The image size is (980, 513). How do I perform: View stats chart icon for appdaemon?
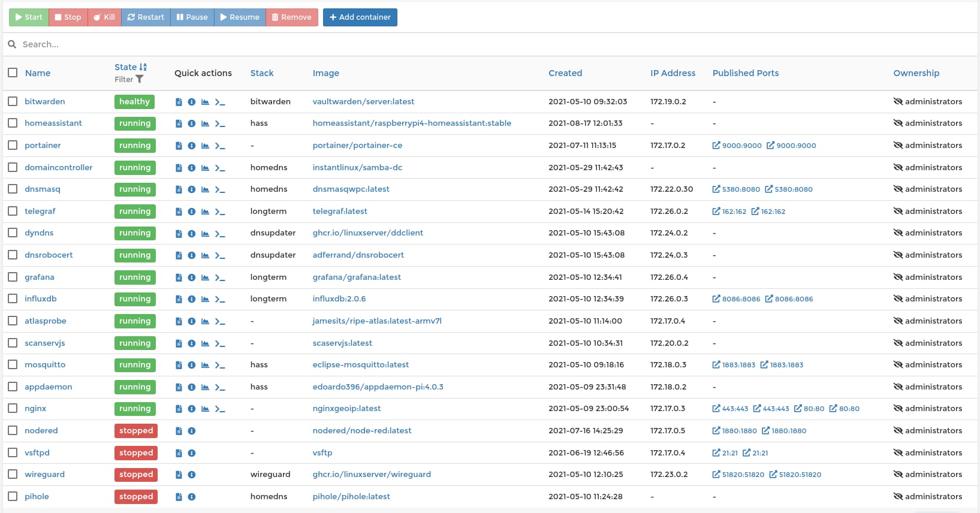(205, 387)
